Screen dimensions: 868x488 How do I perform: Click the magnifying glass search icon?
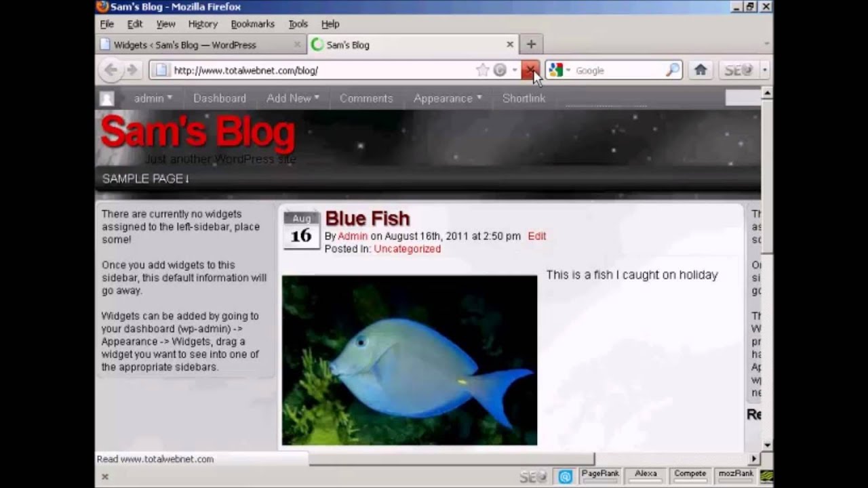(x=672, y=70)
